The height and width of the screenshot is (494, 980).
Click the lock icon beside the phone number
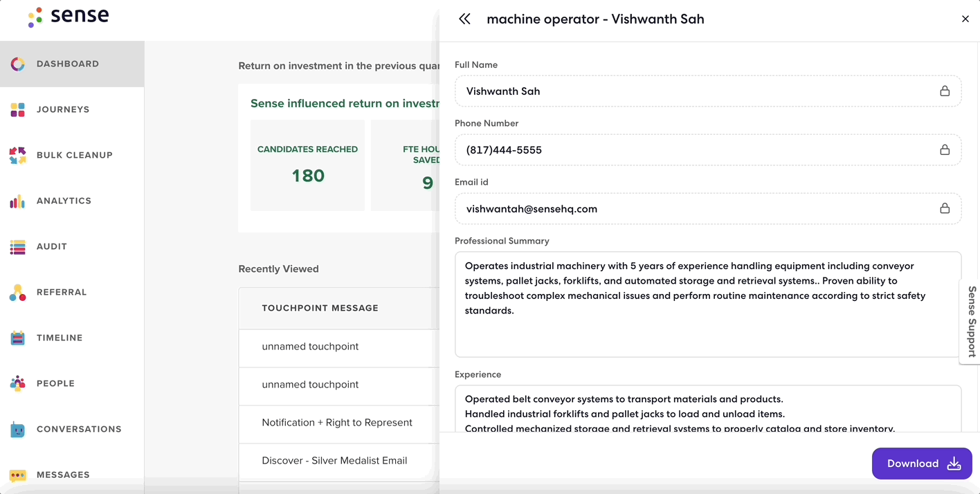(x=944, y=150)
